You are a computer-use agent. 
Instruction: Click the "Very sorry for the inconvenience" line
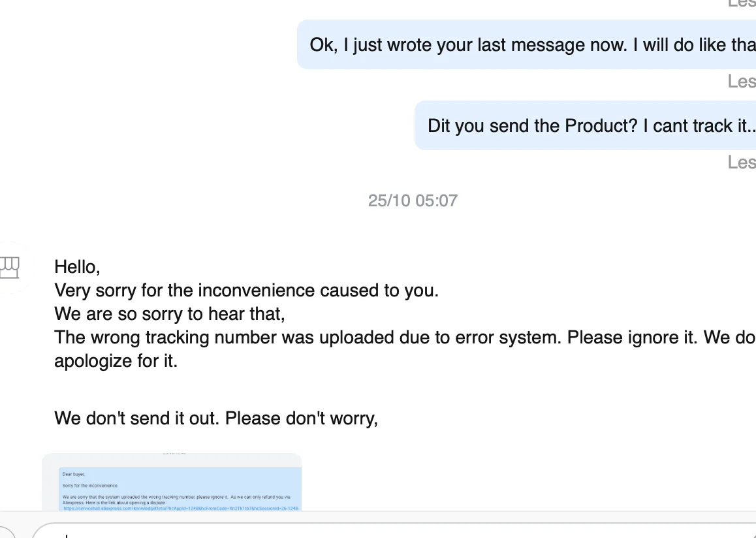[246, 290]
